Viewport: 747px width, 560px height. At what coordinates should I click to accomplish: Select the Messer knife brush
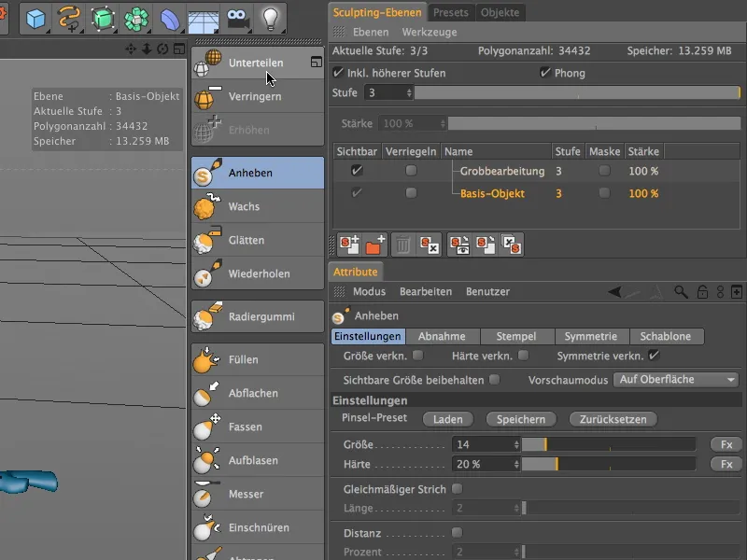pyautogui.click(x=258, y=495)
